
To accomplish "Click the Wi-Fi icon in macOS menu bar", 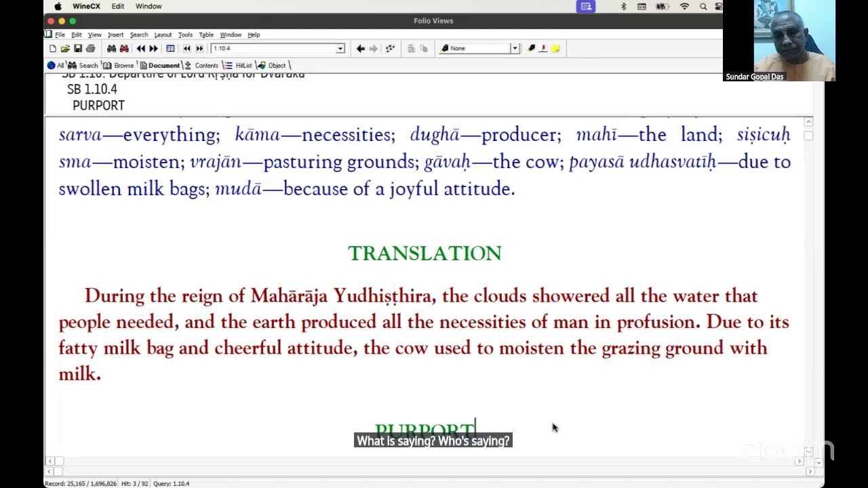I will 684,6.
